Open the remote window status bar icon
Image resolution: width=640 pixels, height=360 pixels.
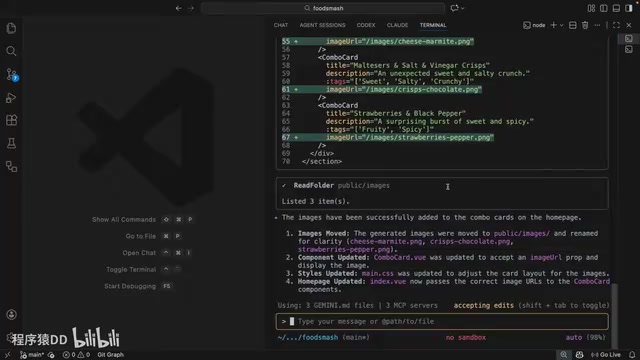(x=7, y=355)
